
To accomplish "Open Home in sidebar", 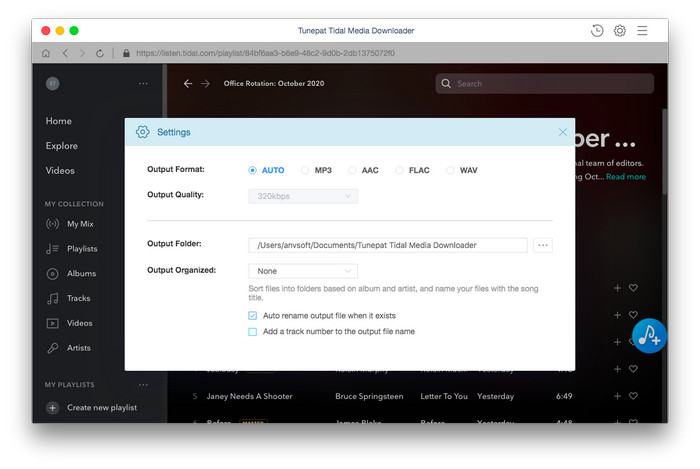I will [x=58, y=121].
